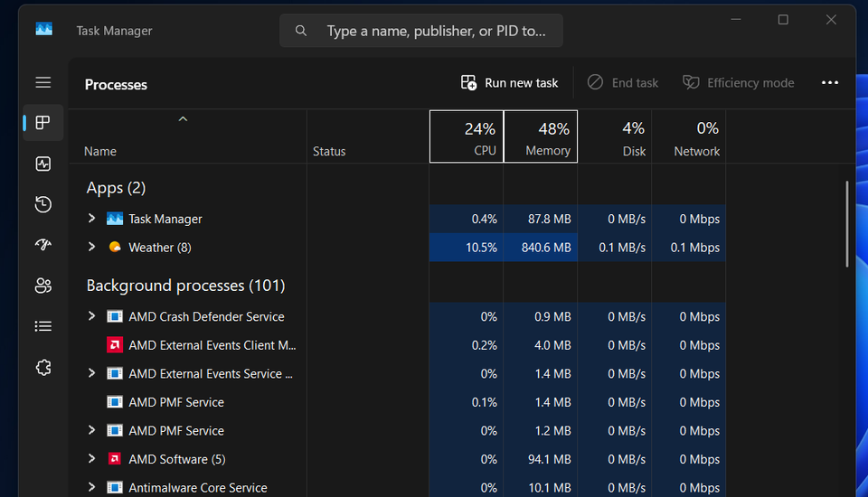Viewport: 868px width, 497px height.
Task: Click Weather's 840.6 MB memory value
Action: (546, 248)
